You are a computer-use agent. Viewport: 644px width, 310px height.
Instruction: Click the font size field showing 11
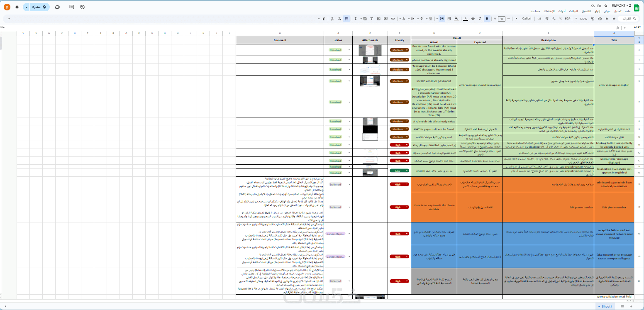[x=502, y=19]
